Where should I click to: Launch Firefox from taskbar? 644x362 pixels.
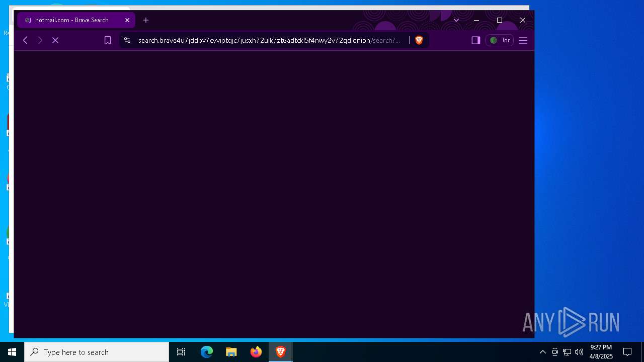(x=256, y=352)
